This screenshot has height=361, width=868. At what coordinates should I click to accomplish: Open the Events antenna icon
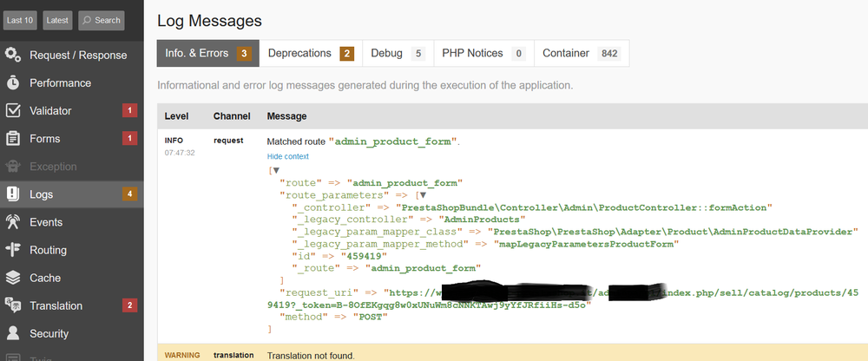click(x=13, y=222)
